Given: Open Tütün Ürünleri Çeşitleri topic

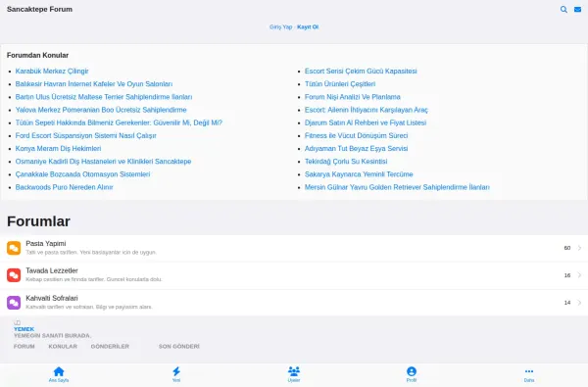Looking at the screenshot, I should (x=340, y=84).
